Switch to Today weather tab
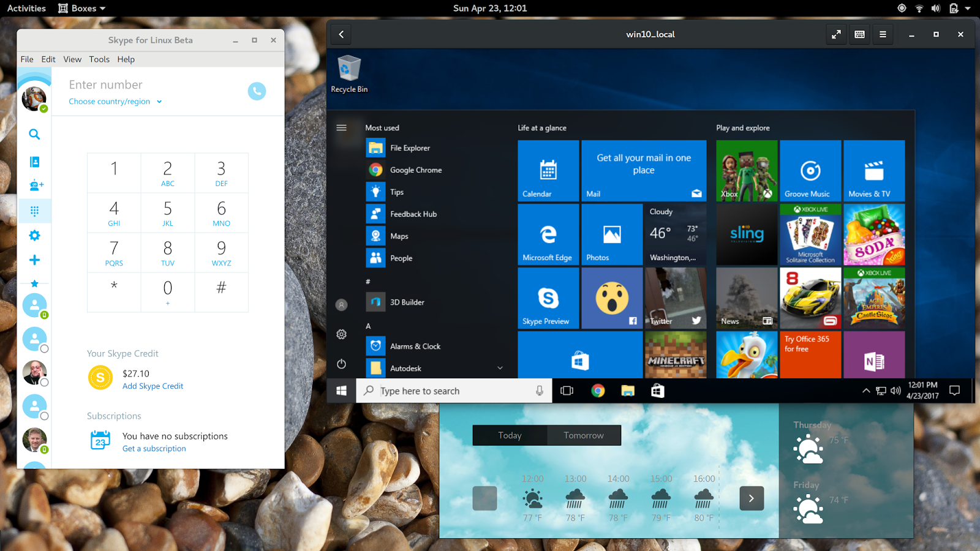The image size is (980, 551). coord(510,435)
